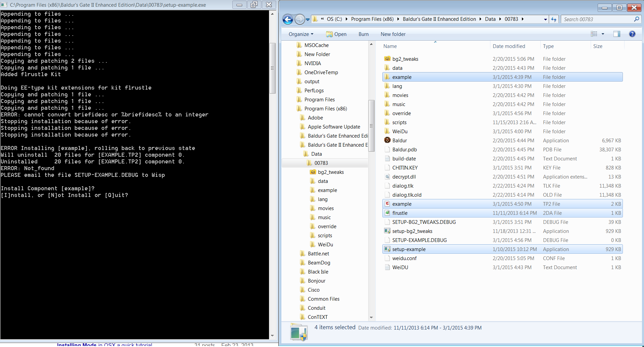Click Adobe folder in navigation tree
The image size is (644, 347).
pyautogui.click(x=315, y=118)
